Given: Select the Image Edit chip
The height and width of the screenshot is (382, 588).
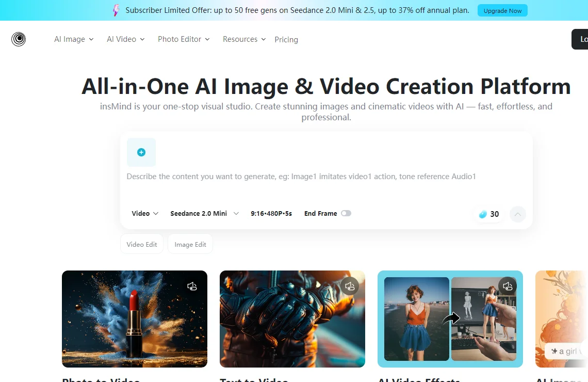Looking at the screenshot, I should [190, 244].
